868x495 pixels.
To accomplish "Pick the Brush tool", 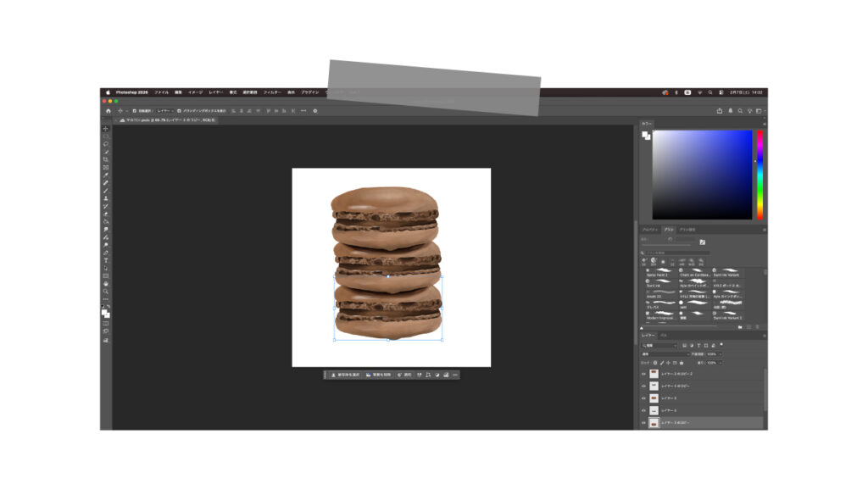I will pyautogui.click(x=102, y=192).
